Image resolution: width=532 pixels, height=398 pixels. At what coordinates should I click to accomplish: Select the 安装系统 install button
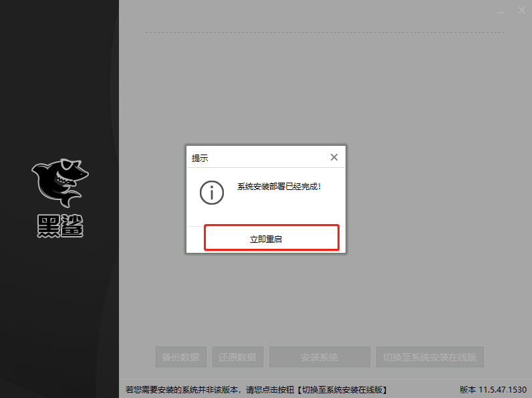click(319, 357)
